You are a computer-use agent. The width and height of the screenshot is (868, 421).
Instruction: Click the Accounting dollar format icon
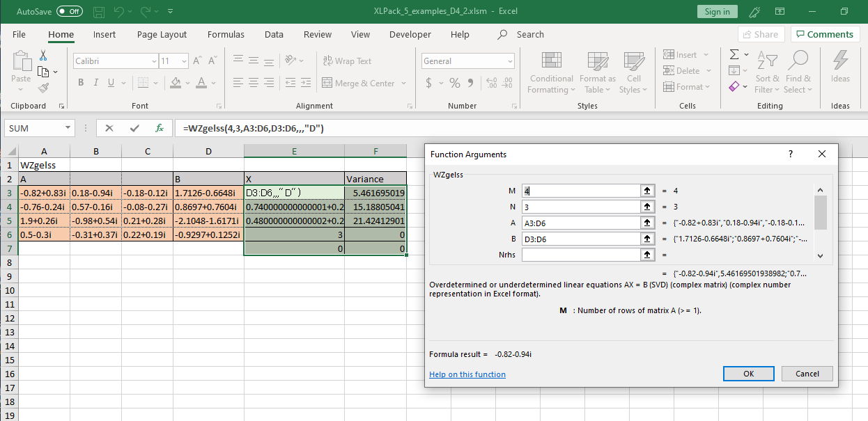click(429, 83)
